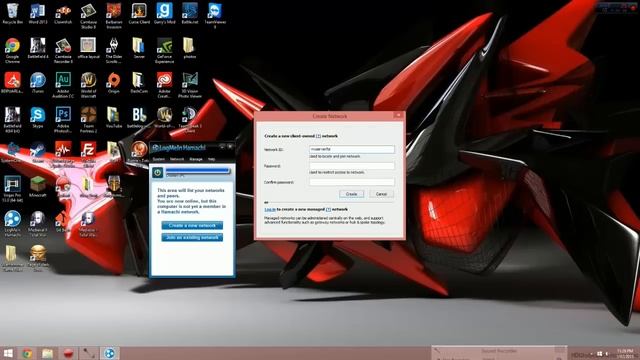Select the iTunes desktop icon

click(38, 82)
